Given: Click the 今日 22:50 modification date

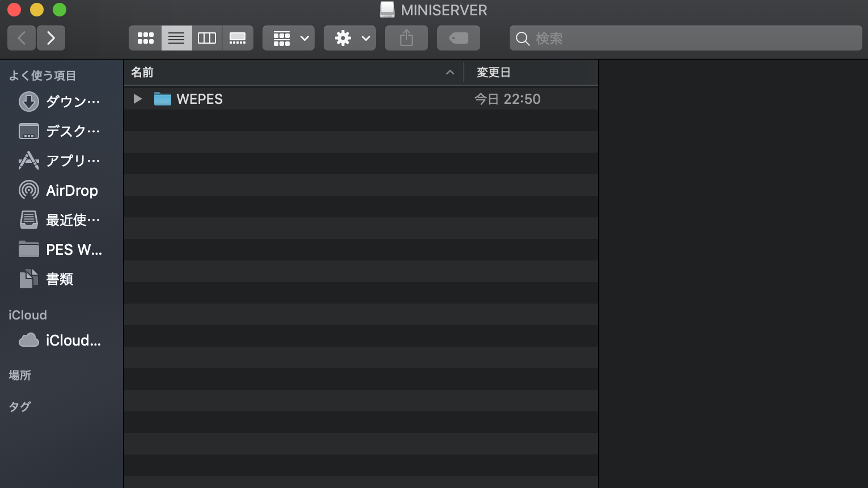Looking at the screenshot, I should 507,99.
